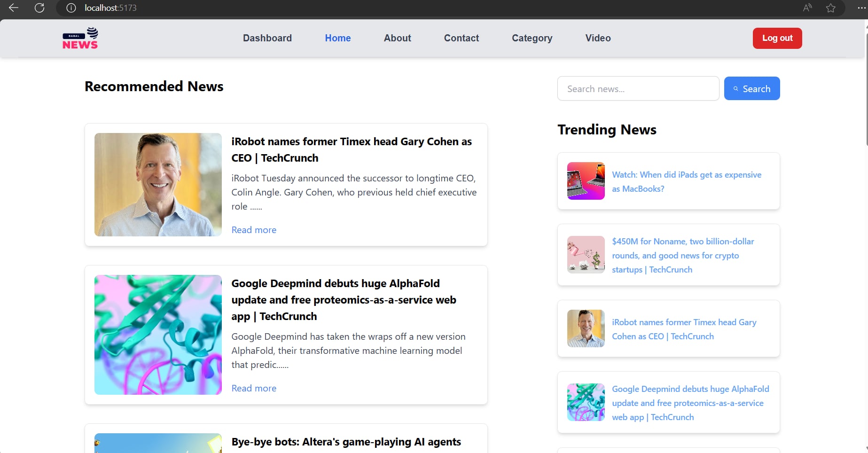Click the Recommended News heading
Screen dimensions: 868x453
pyautogui.click(x=154, y=86)
